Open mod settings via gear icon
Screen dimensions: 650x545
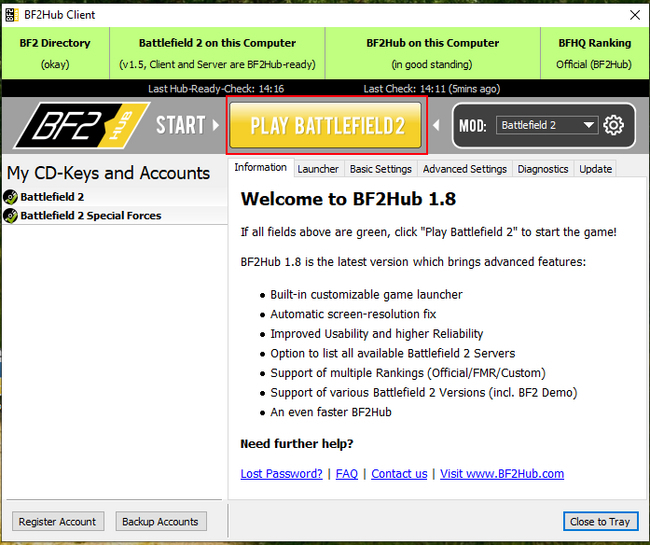tap(613, 125)
